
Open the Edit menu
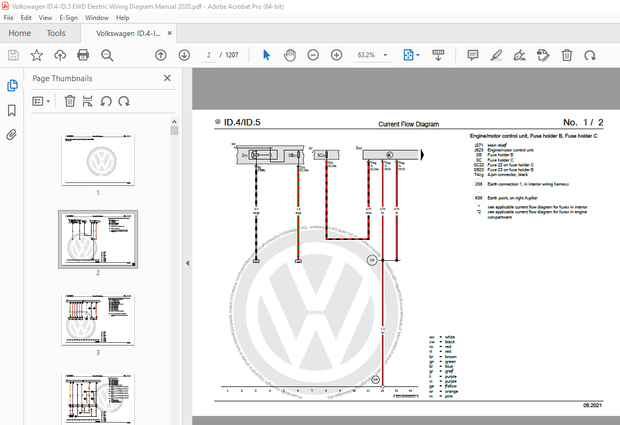[x=26, y=18]
